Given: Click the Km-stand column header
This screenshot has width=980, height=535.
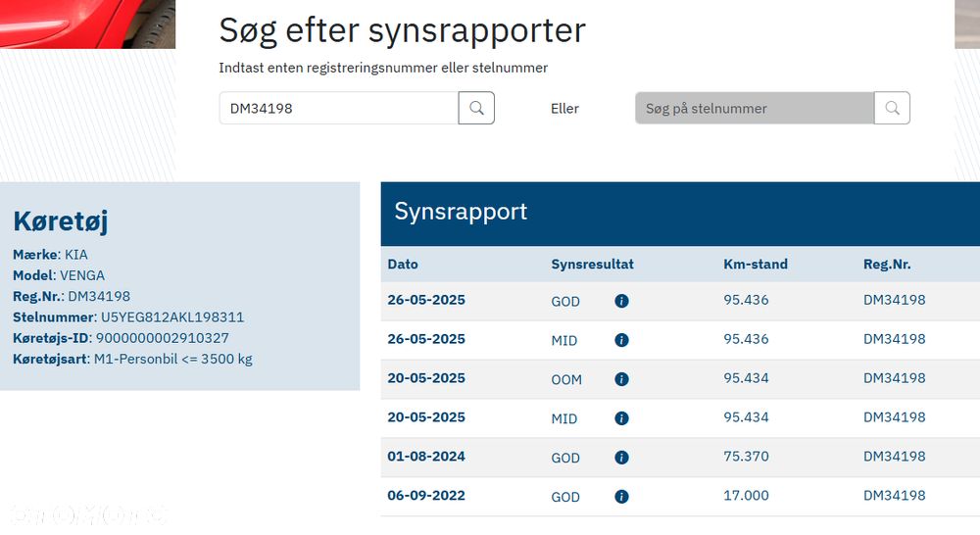Looking at the screenshot, I should pyautogui.click(x=755, y=264).
